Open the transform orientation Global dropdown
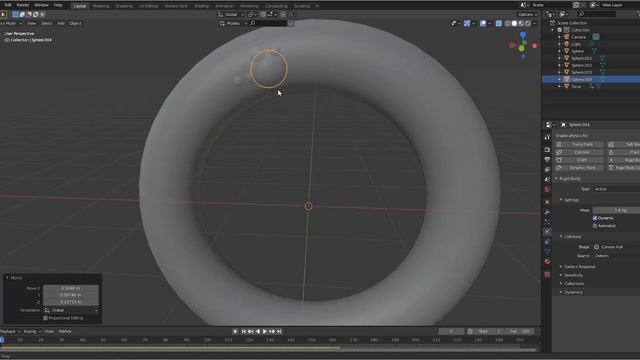 pyautogui.click(x=231, y=14)
